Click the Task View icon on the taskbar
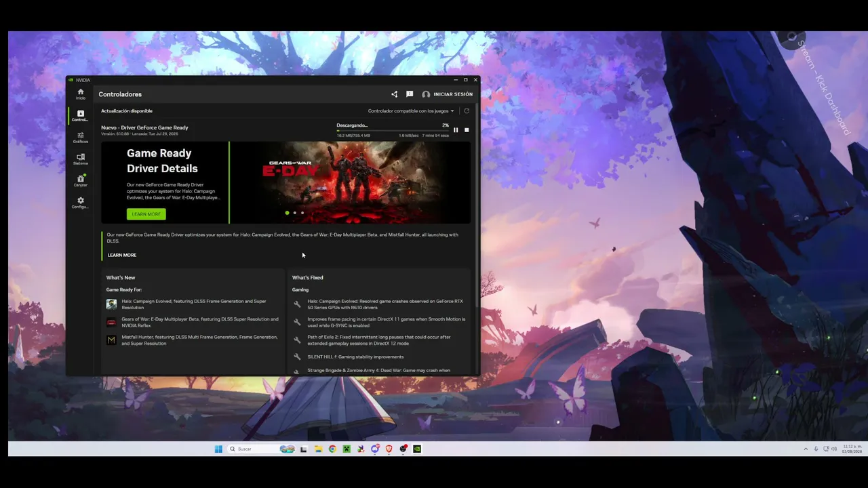868x488 pixels. 304,449
